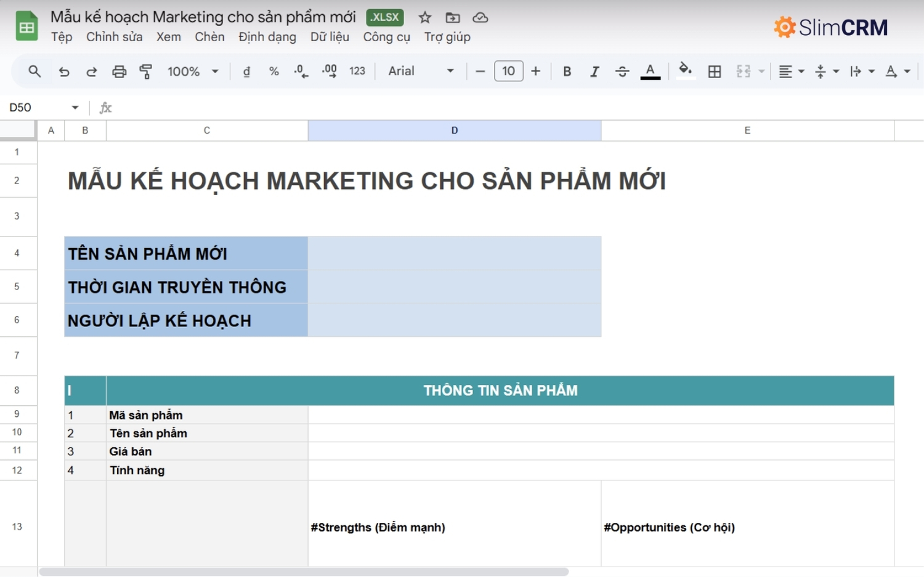
Task: Select the NGƯỜI LẬP KẾ HOẠCH cell
Action: point(186,320)
